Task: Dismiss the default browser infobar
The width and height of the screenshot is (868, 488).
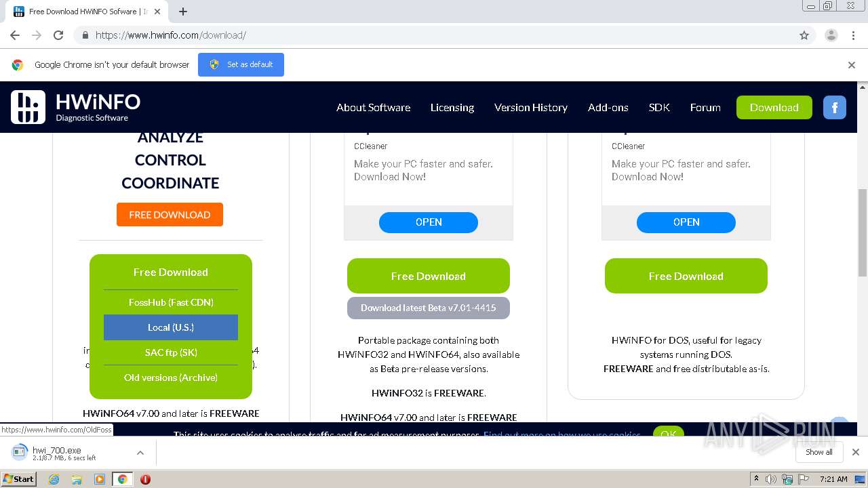Action: click(852, 65)
